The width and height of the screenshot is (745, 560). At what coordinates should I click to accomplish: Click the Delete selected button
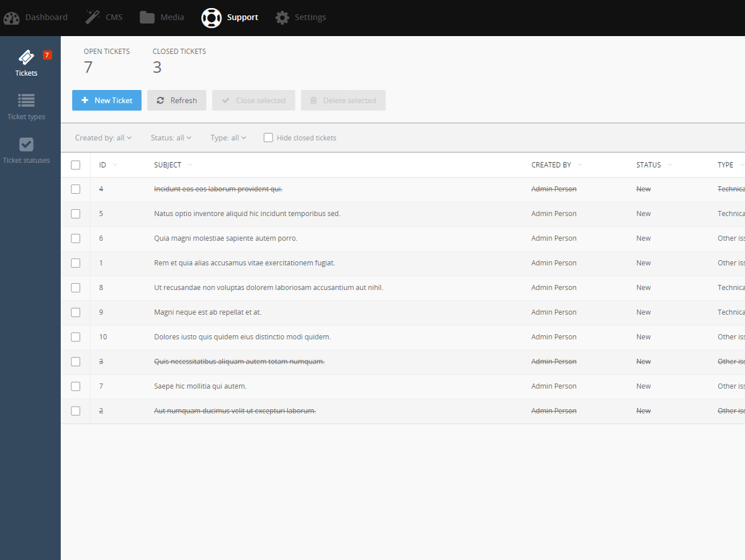click(x=343, y=101)
